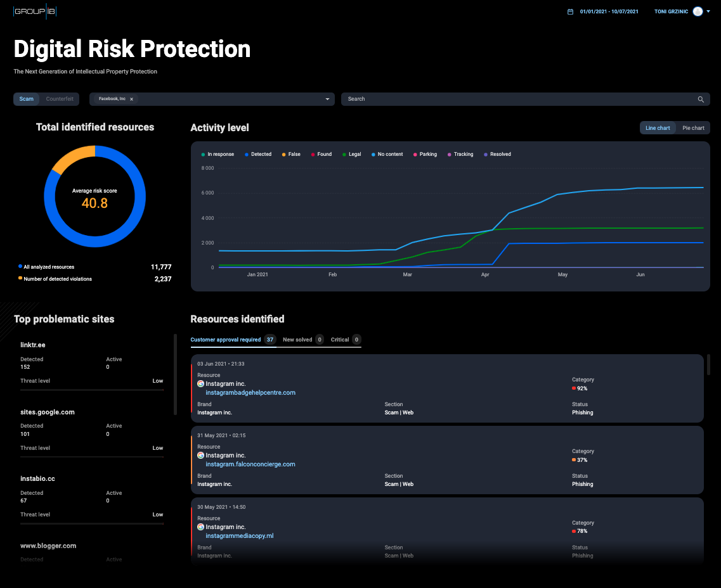Switch to Counterfeit mode
Screen dimensions: 721x588
click(60, 99)
